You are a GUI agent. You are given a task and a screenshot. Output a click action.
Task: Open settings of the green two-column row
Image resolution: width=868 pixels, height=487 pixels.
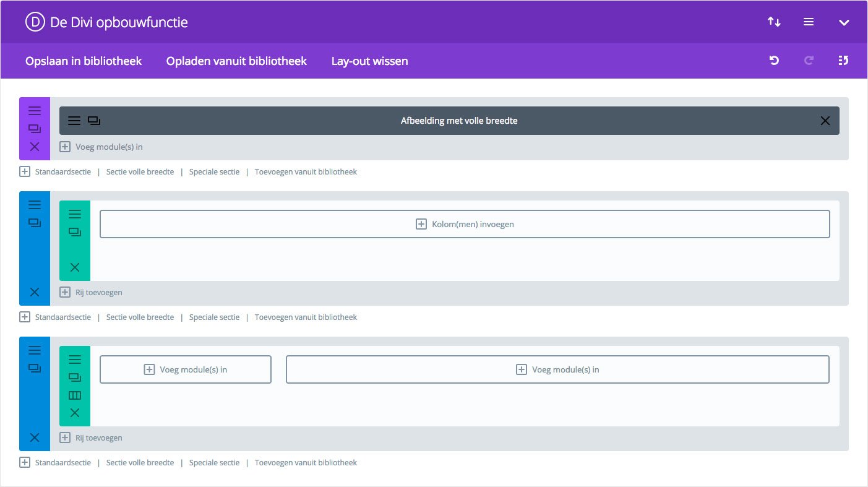75,360
